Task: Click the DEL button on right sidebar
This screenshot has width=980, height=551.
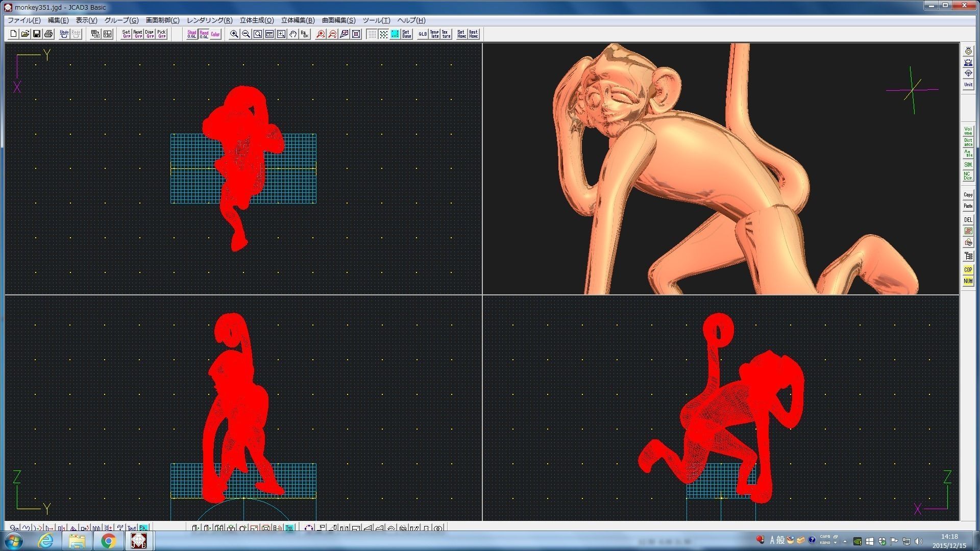Action: [968, 220]
